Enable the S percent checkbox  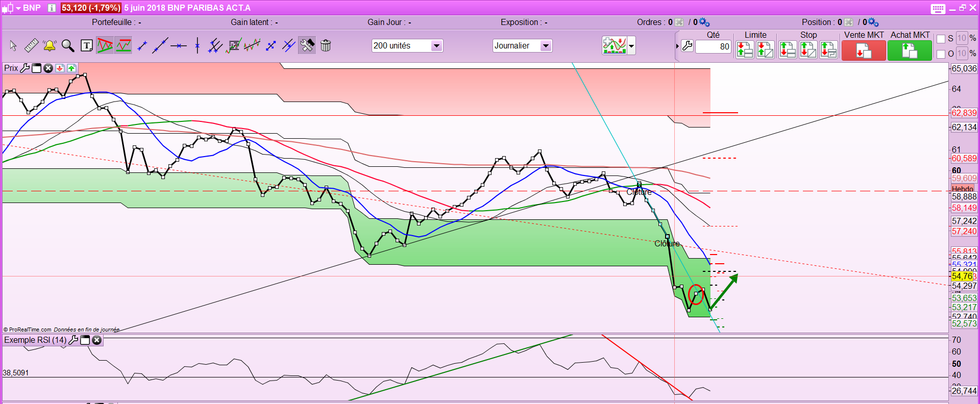coord(941,39)
